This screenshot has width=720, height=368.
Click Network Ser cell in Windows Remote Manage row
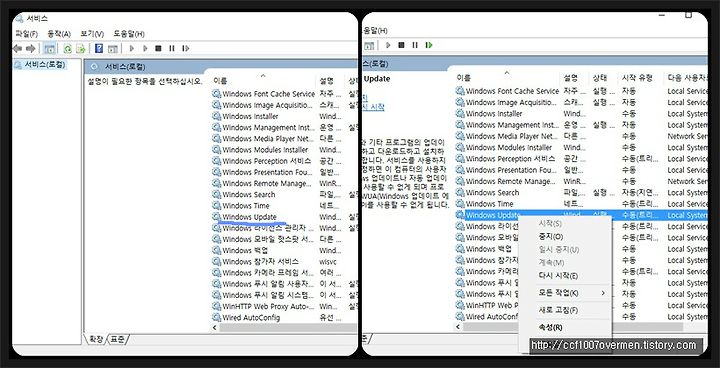pyautogui.click(x=687, y=181)
